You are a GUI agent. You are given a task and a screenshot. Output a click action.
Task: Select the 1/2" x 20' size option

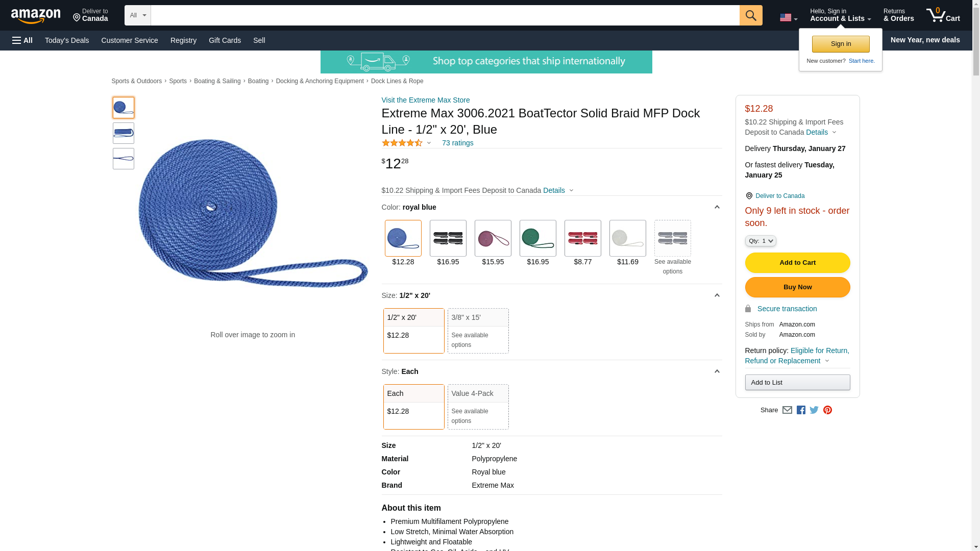click(x=413, y=331)
